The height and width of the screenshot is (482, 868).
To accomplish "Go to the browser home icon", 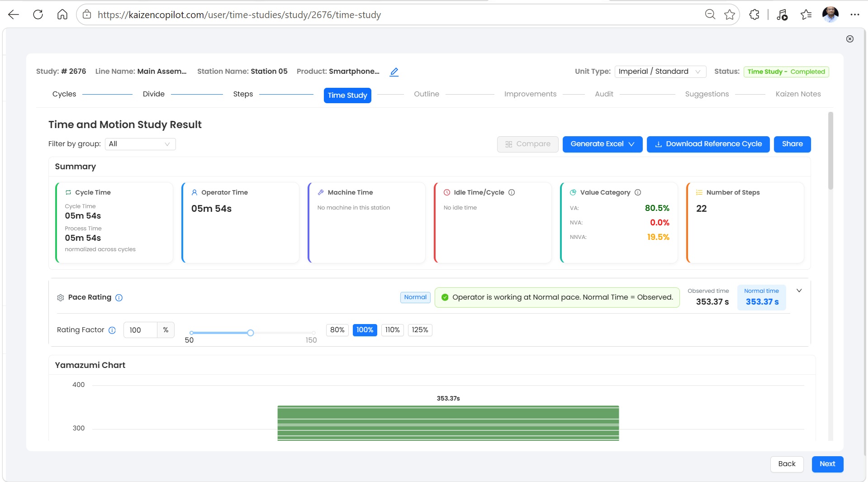I will tap(62, 14).
